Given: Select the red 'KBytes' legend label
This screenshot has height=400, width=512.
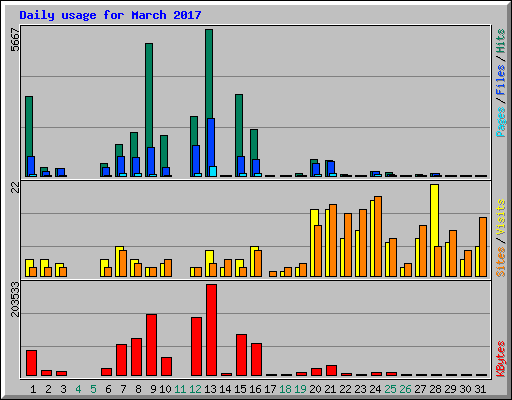Looking at the screenshot, I should click(x=500, y=359).
